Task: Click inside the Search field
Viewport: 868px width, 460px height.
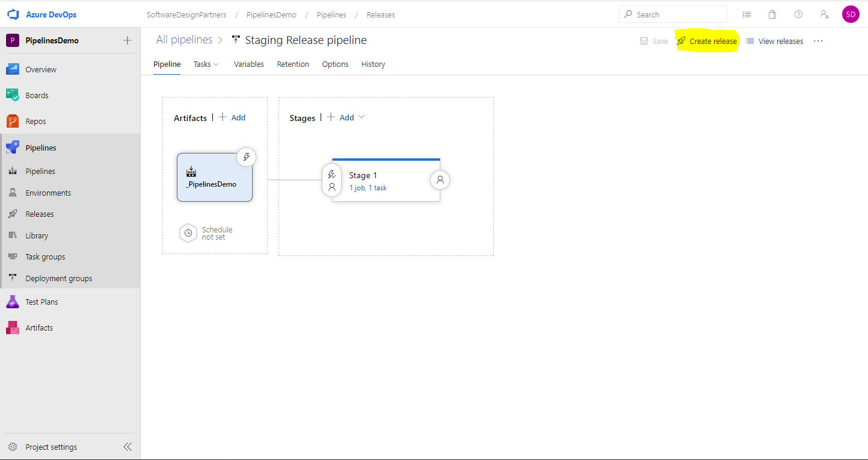Action: pos(673,13)
